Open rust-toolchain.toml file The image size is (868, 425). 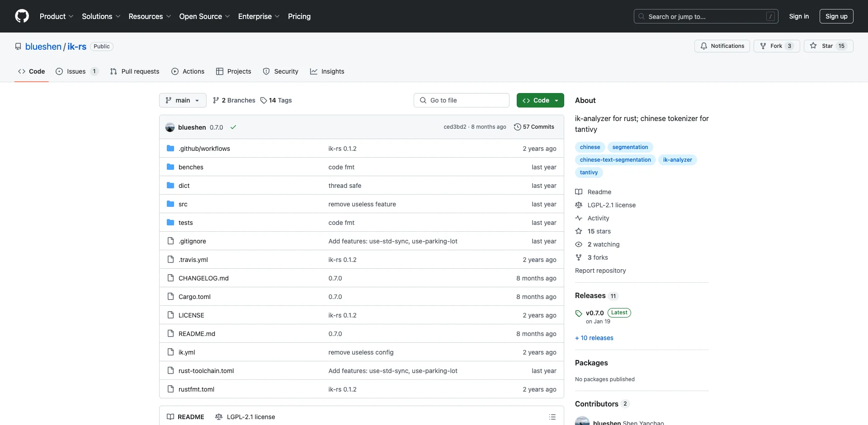[206, 371]
